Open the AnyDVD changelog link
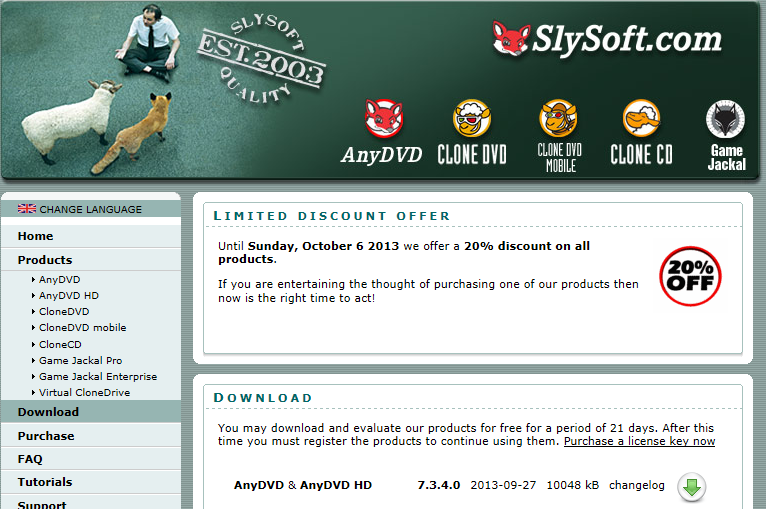766x509 pixels. click(637, 485)
